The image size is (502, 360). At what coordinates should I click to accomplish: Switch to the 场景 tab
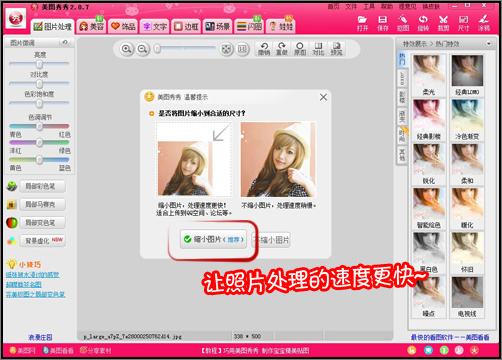tap(217, 26)
